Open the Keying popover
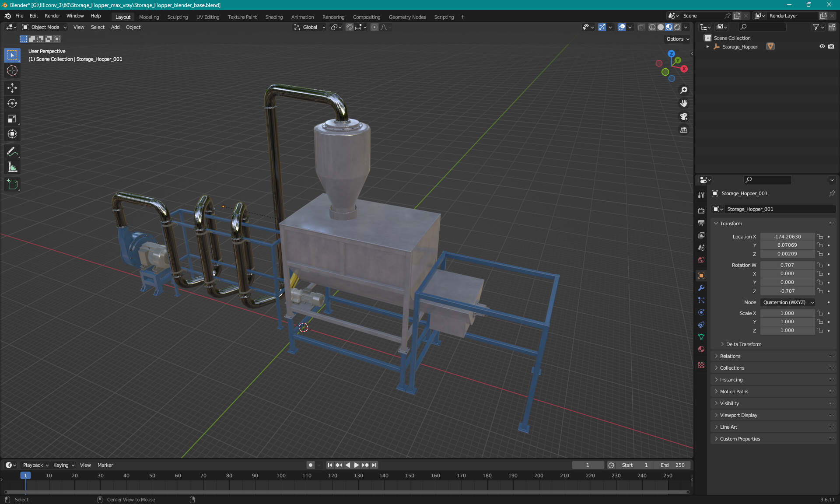 tap(63, 465)
